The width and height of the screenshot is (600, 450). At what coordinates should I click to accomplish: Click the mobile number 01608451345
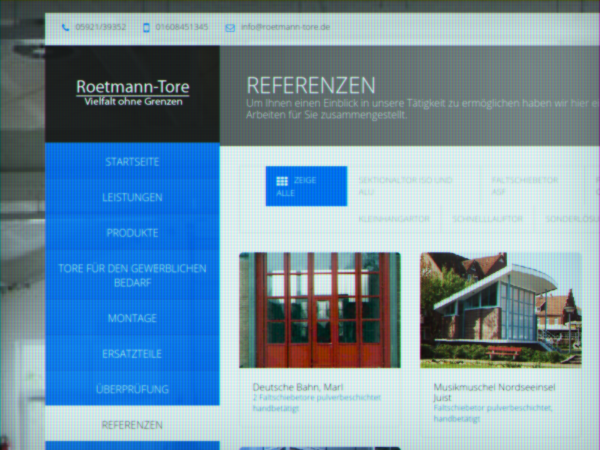tap(181, 27)
